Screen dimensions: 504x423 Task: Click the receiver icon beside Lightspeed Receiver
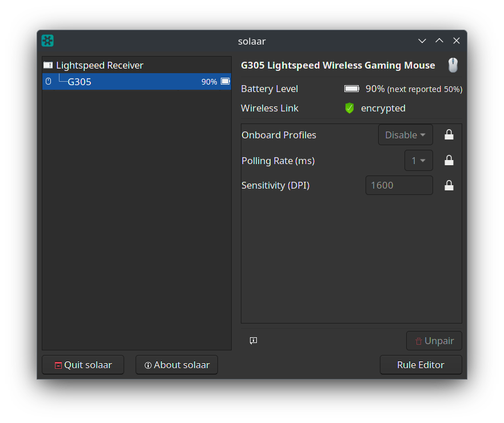tap(49, 65)
